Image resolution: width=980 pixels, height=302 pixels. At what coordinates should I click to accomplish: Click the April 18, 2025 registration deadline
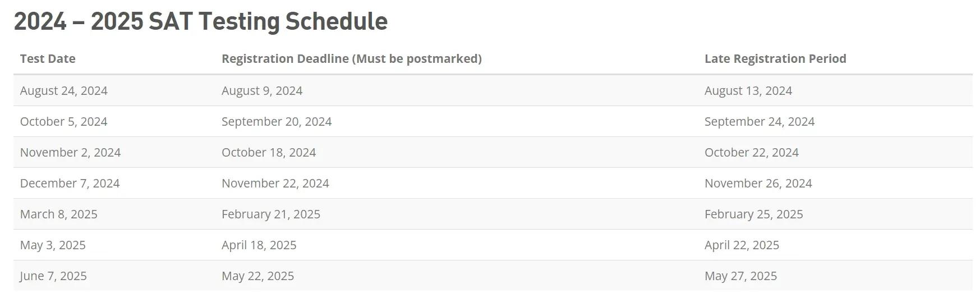tap(259, 245)
